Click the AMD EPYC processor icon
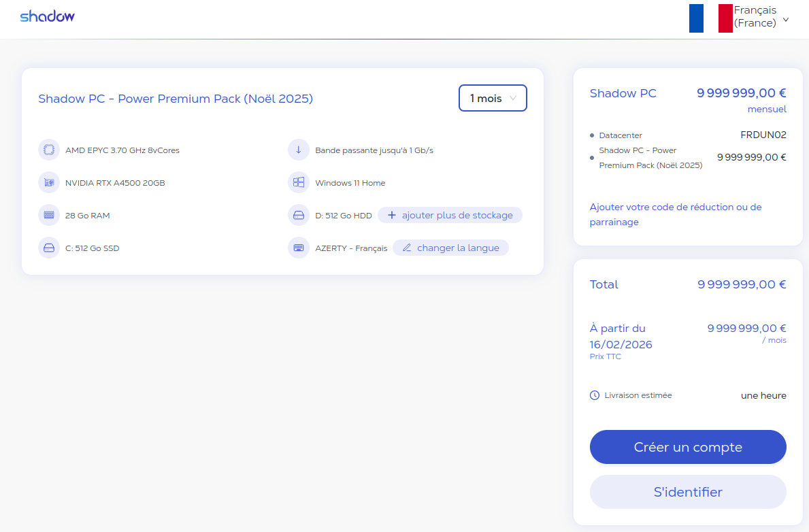 pos(49,150)
